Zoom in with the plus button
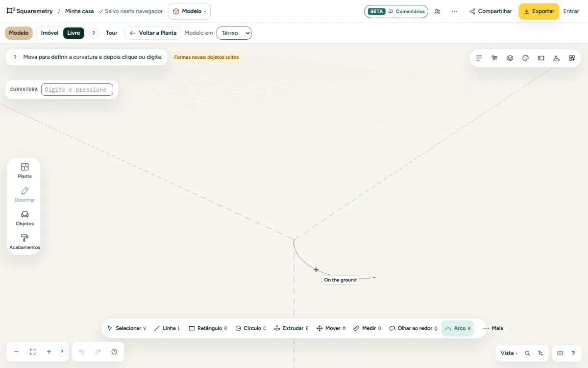The width and height of the screenshot is (588, 368). click(49, 352)
